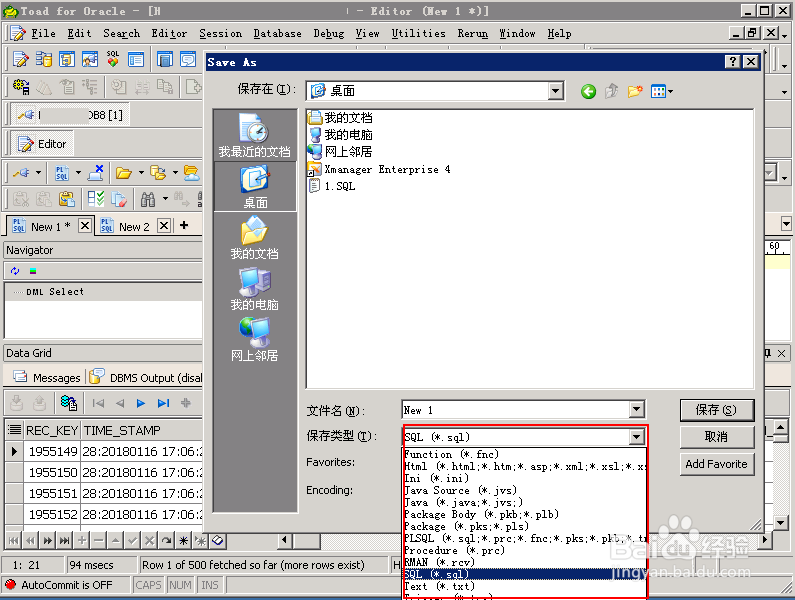Click the Save As help question button
The height and width of the screenshot is (600, 795).
tap(732, 62)
